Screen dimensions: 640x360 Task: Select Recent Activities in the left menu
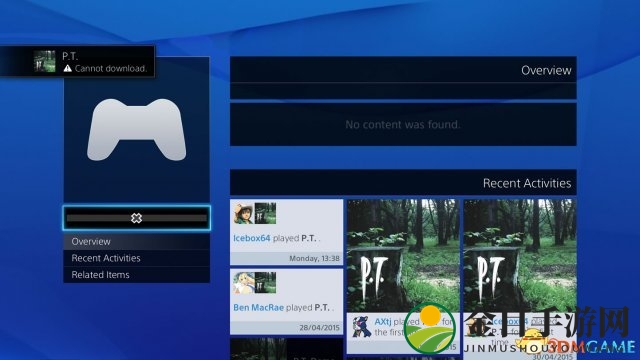137,258
